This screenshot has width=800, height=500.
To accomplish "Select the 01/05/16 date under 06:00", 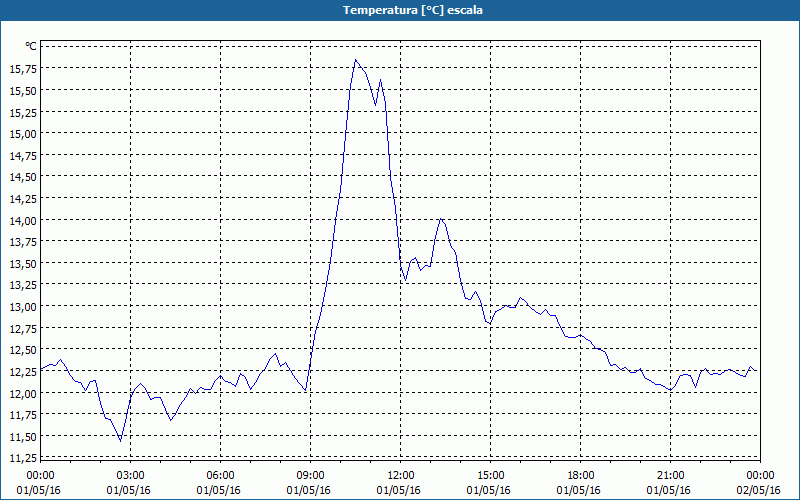I will click(218, 490).
